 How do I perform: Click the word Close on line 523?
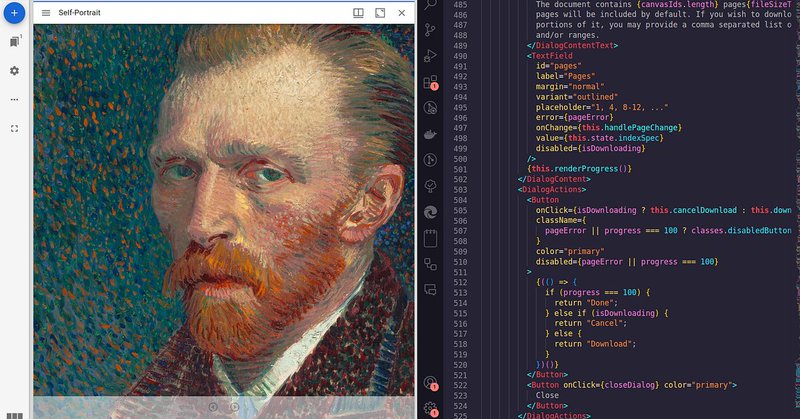(547, 395)
